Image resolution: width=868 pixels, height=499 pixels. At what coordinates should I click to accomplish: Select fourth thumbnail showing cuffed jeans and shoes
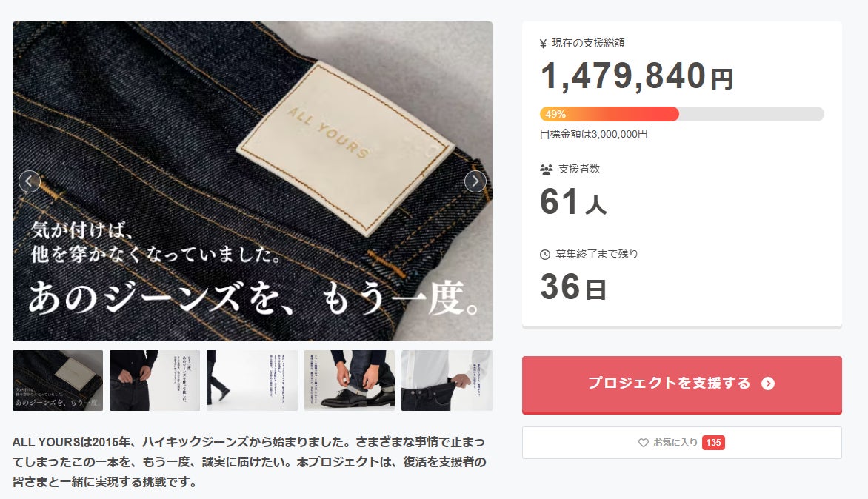point(350,381)
